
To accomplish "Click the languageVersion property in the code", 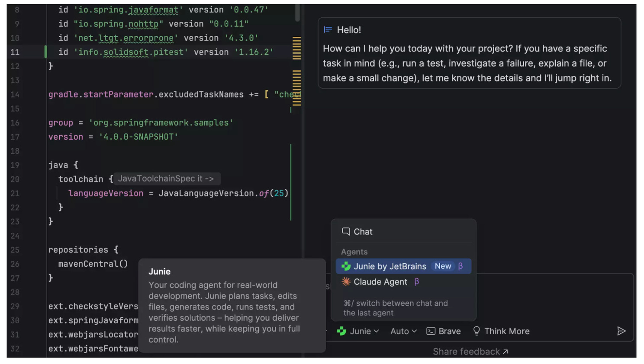I will (x=106, y=193).
